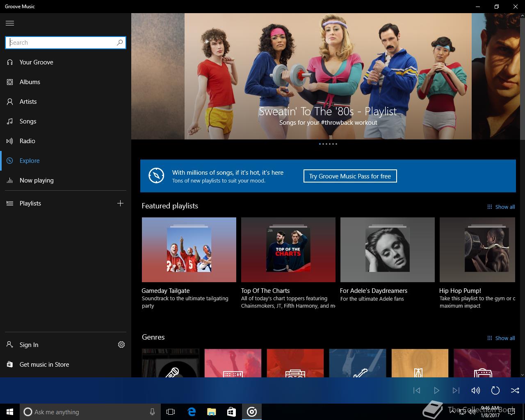Click the Store bag icon
The image size is (525, 420).
[x=10, y=365]
